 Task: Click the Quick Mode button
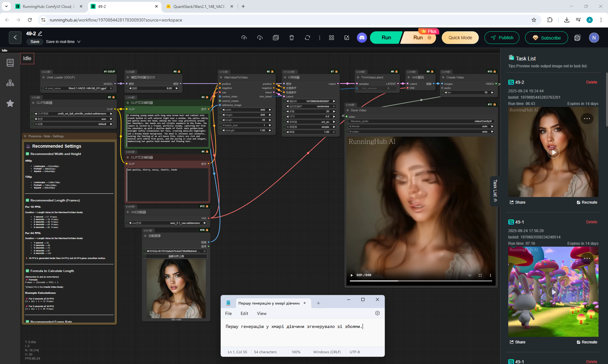[x=460, y=38]
